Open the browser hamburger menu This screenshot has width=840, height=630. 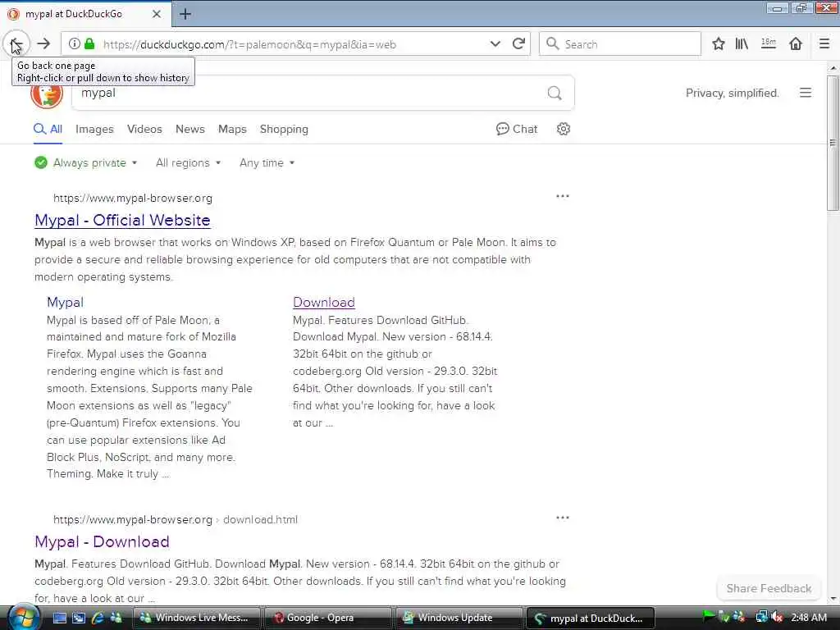(824, 44)
